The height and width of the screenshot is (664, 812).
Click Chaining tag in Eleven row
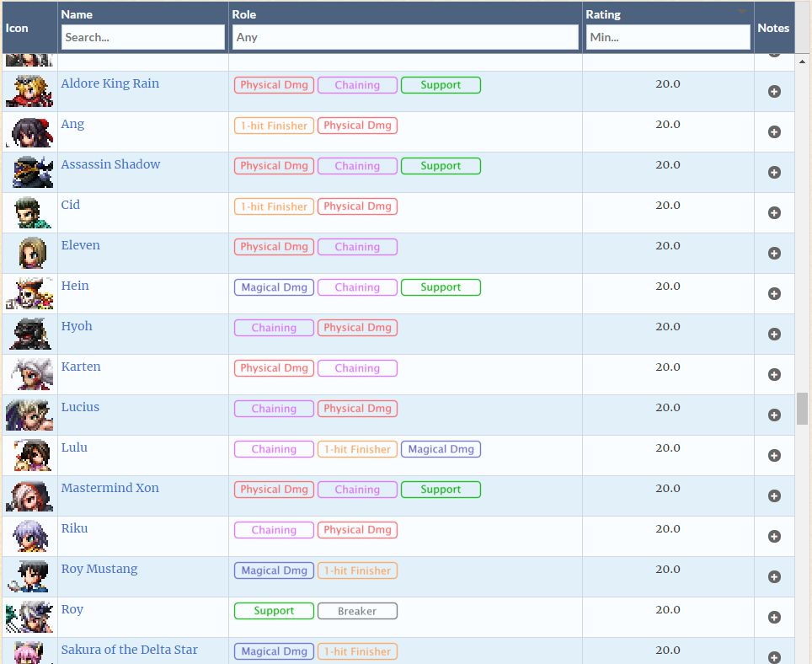point(357,247)
